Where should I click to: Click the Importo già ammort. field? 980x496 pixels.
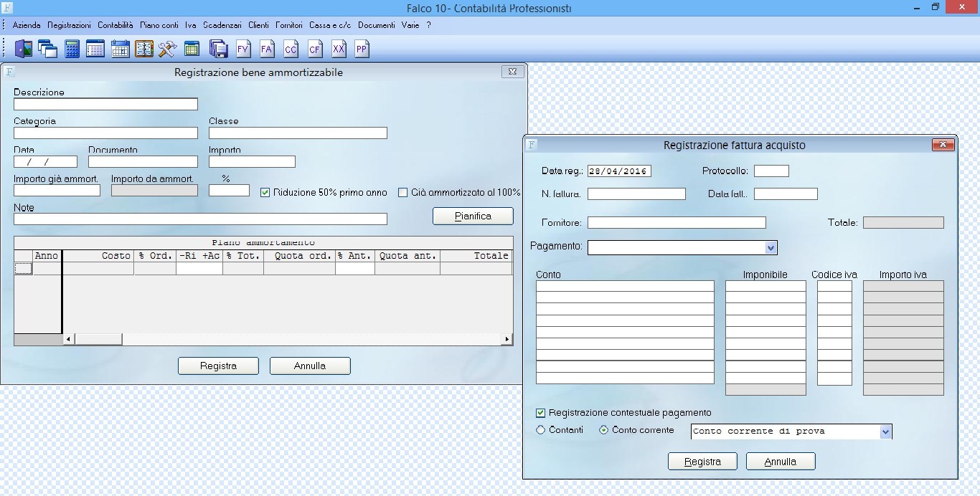coord(57,190)
